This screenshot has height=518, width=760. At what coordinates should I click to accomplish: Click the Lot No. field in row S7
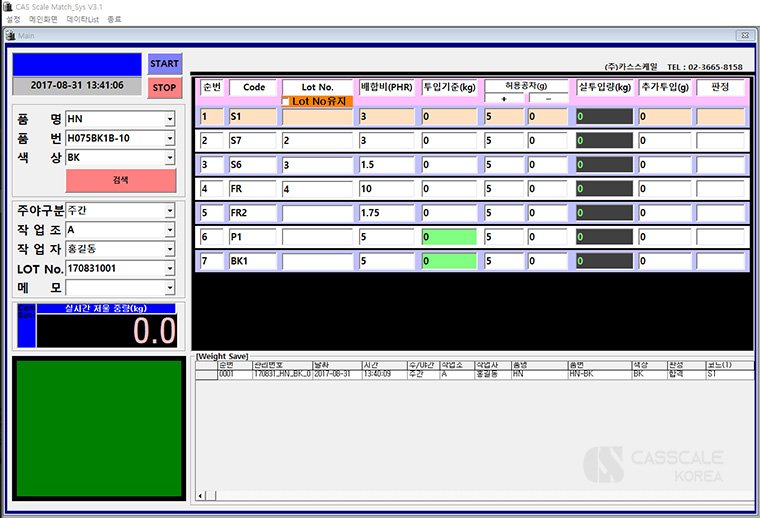[x=316, y=141]
